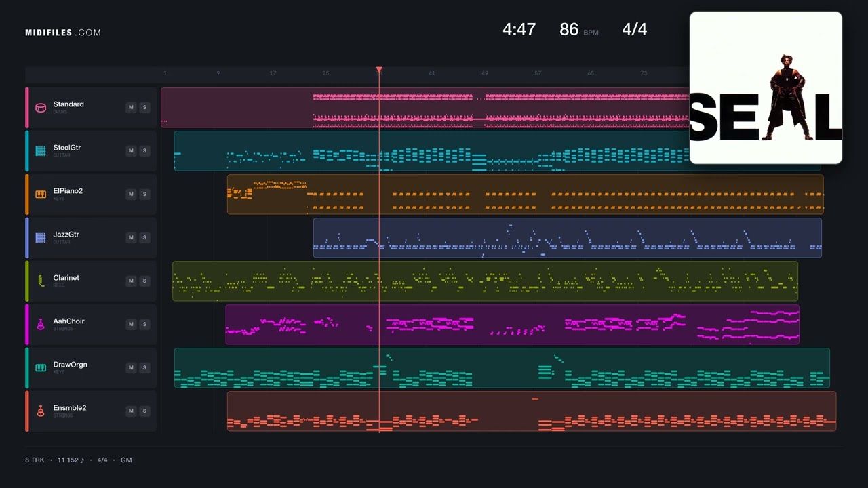Click the orange ElPiano2 clip region
868x488 pixels.
click(525, 194)
